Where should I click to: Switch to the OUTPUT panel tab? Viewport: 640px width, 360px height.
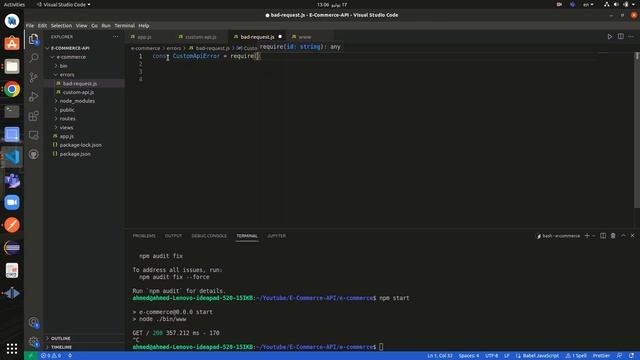coord(173,236)
